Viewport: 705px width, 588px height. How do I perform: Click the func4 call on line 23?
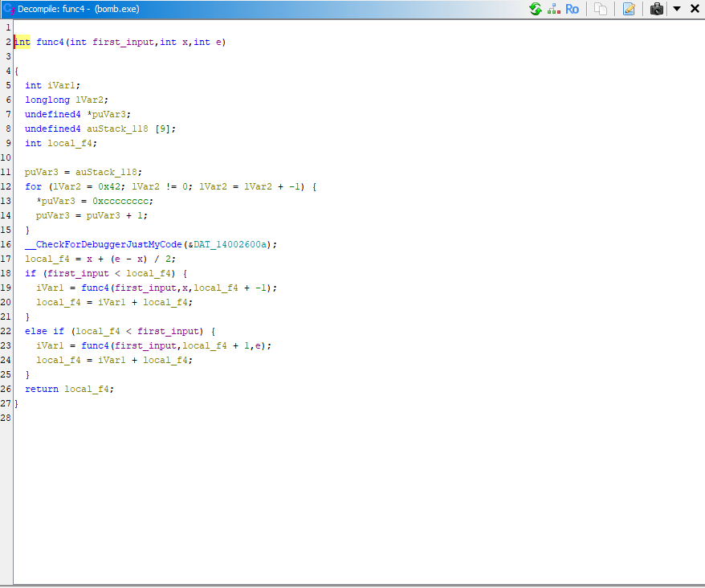pos(95,345)
